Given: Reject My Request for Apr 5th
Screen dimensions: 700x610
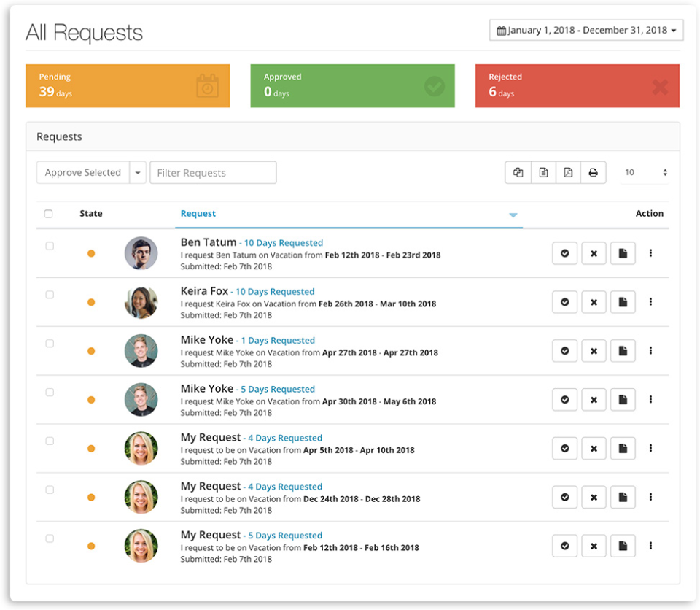Looking at the screenshot, I should tap(594, 448).
